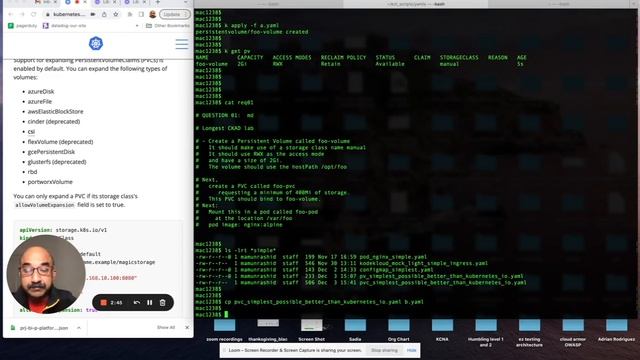Open the hamburger menu on the Kubernetes site
This screenshot has height=360, width=640.
(x=182, y=44)
